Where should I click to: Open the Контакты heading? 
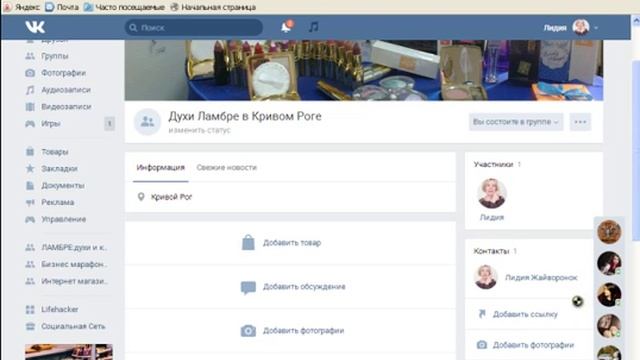tap(491, 251)
